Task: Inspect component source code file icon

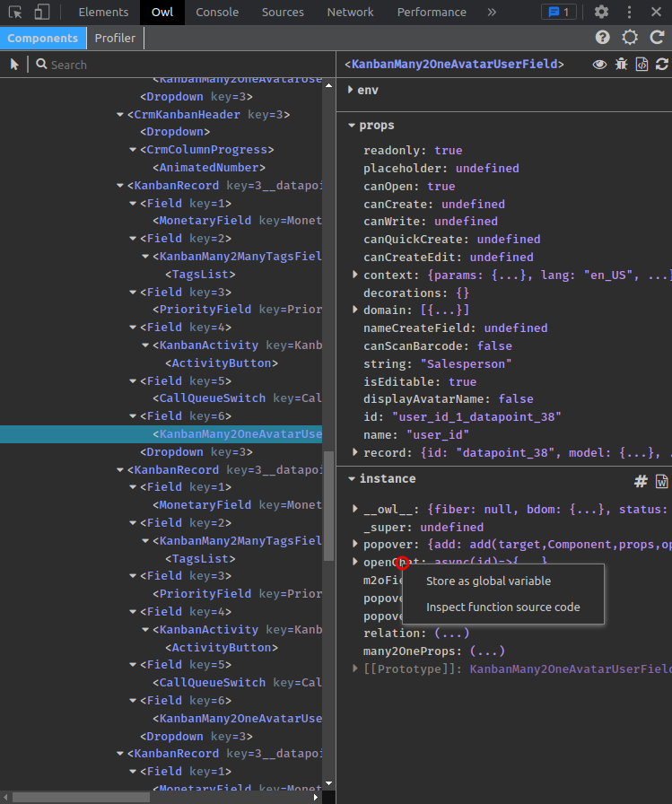Action: (641, 64)
